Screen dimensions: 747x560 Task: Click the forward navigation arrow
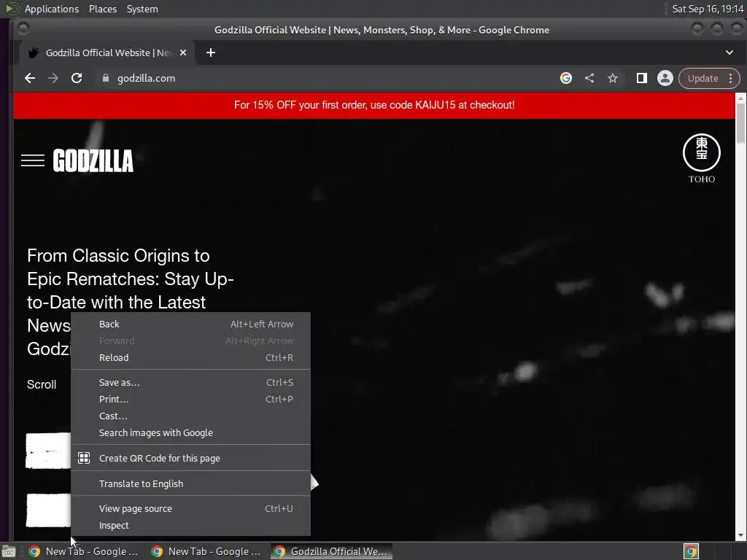pyautogui.click(x=53, y=78)
